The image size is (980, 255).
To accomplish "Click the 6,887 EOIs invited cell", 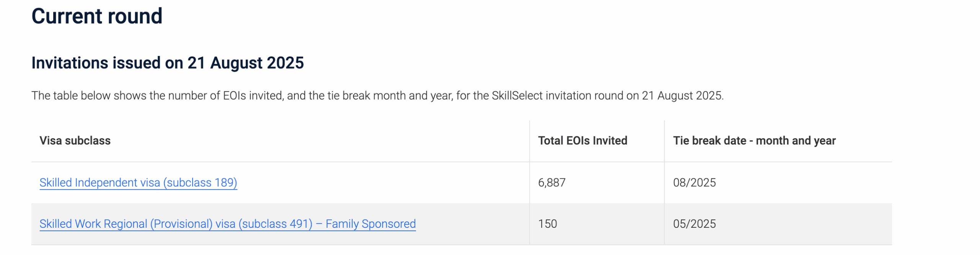I will tap(552, 183).
